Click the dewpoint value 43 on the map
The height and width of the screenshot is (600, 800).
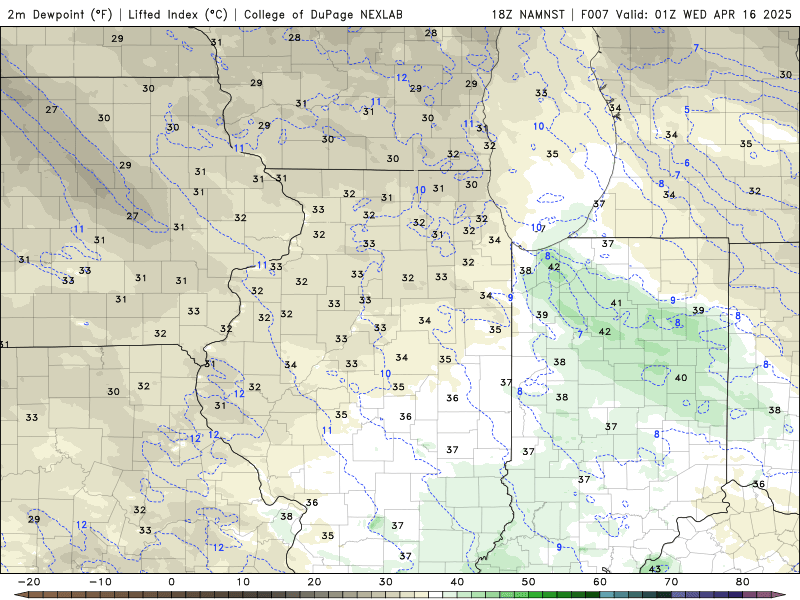[655, 568]
